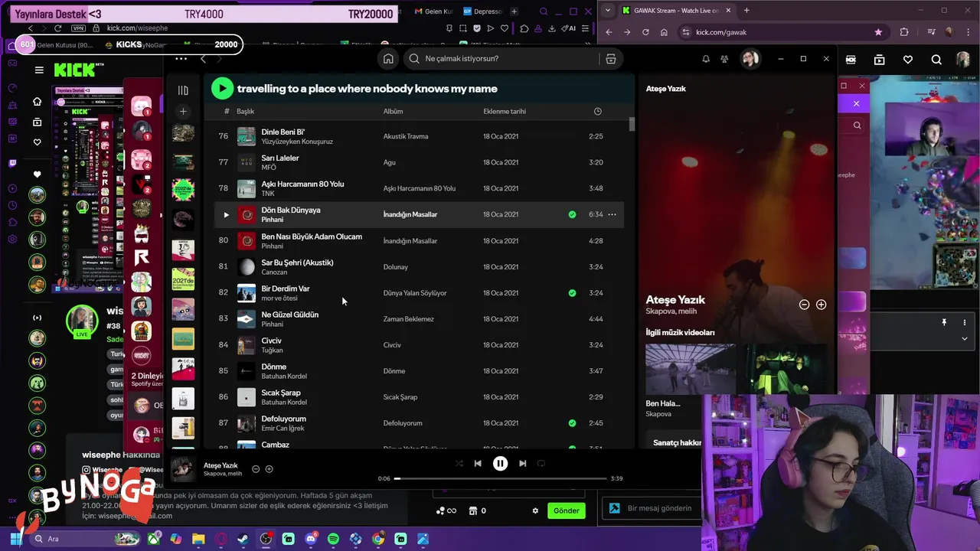Viewport: 980px width, 551px height.
Task: Open Spotify friend activity icon
Action: coord(724,59)
